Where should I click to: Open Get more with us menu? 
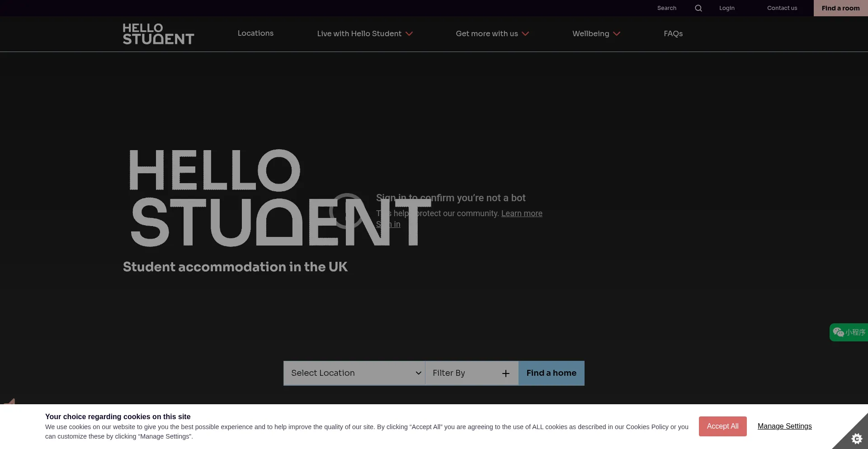[487, 34]
